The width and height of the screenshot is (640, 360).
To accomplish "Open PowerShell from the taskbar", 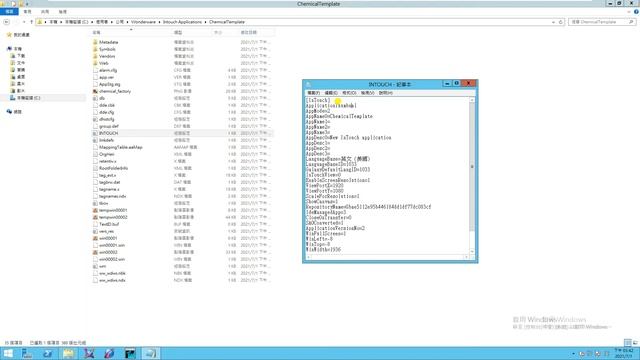I will [48, 353].
